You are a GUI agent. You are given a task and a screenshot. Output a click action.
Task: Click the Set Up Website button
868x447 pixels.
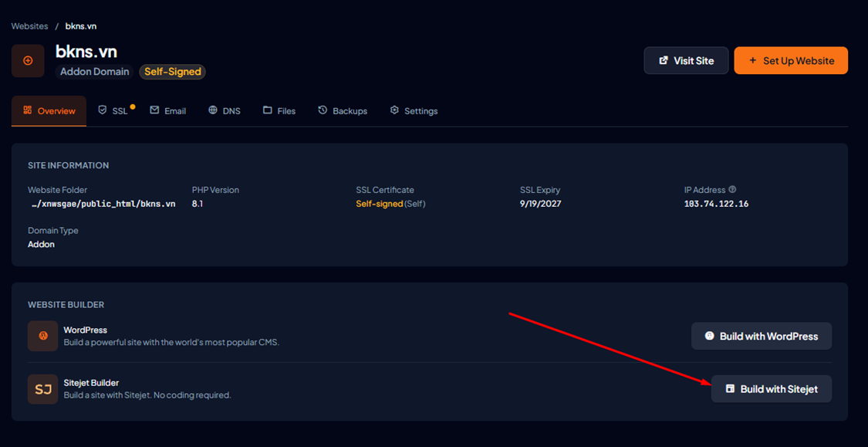pos(791,60)
